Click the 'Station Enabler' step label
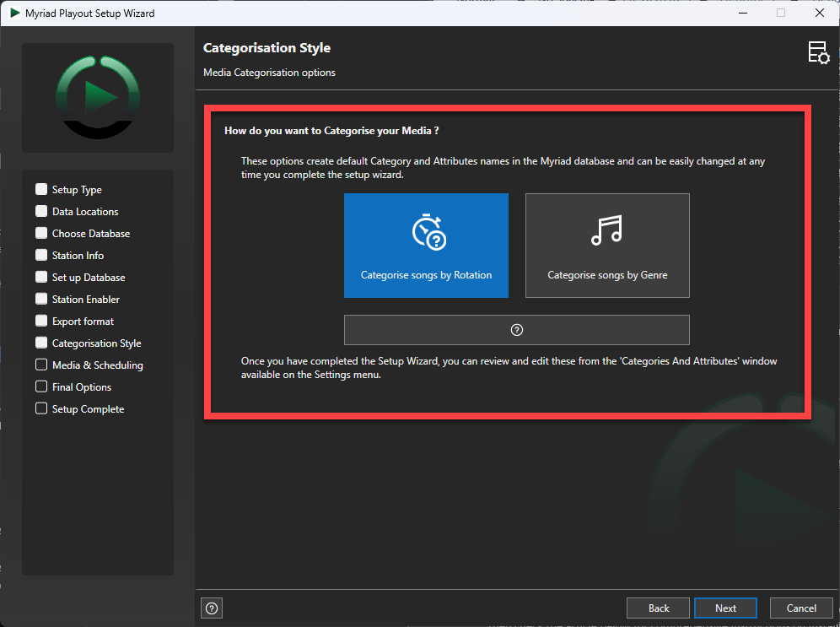 [86, 300]
